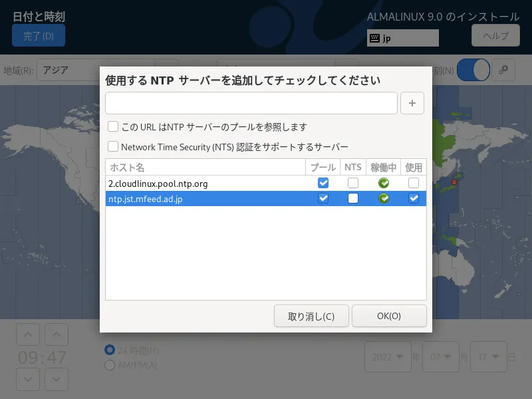Enable the 使用 checkbox for 2.cloudlinux.pool.ntp.org

pyautogui.click(x=413, y=184)
